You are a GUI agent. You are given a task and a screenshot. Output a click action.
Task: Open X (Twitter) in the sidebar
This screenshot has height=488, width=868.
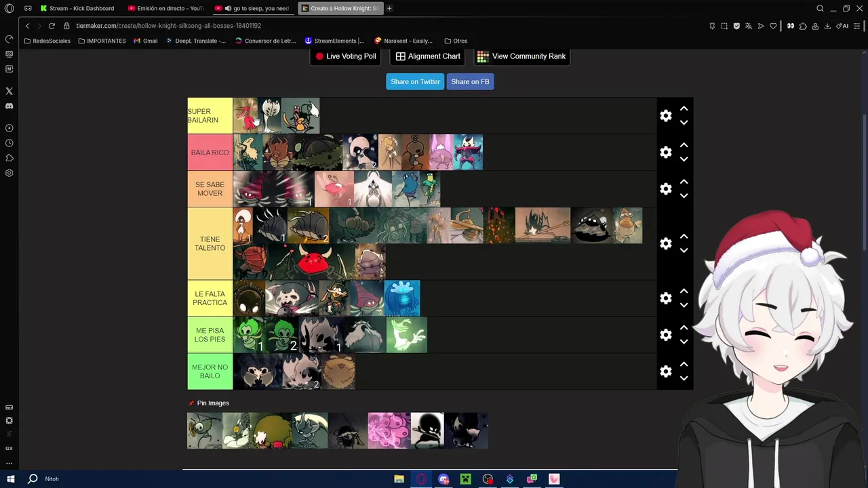tap(9, 91)
